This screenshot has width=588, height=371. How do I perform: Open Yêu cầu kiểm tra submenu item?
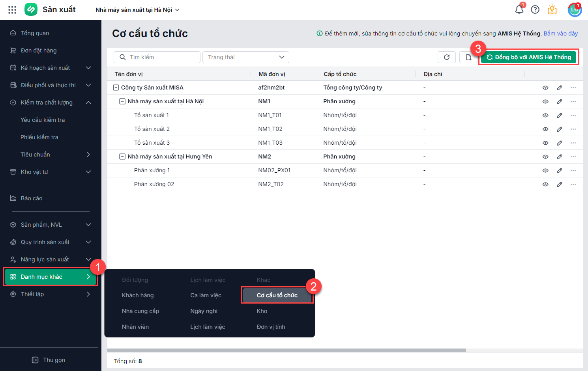[43, 120]
